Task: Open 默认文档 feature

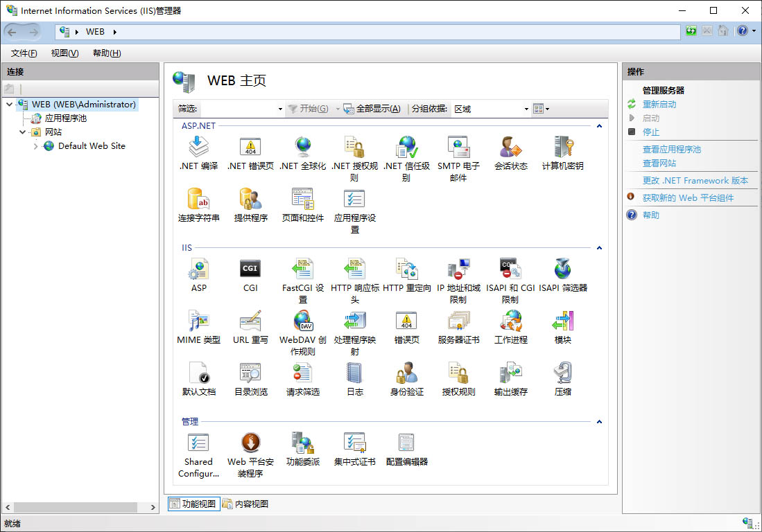Action: click(x=199, y=379)
